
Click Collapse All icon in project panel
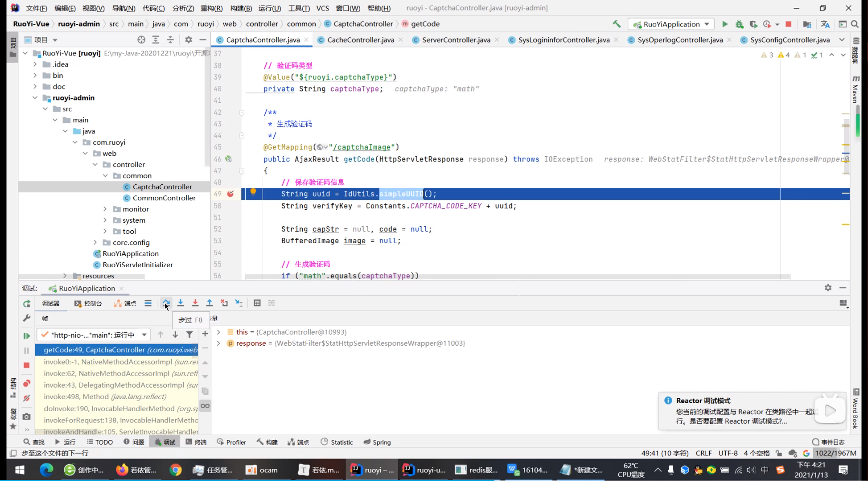170,39
